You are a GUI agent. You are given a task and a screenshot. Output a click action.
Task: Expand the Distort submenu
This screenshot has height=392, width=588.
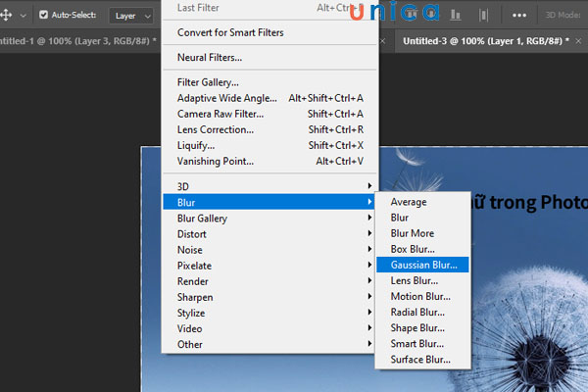tap(270, 233)
